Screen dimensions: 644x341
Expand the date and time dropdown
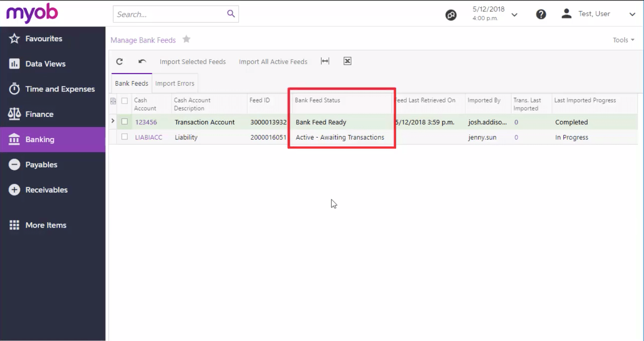click(x=514, y=14)
